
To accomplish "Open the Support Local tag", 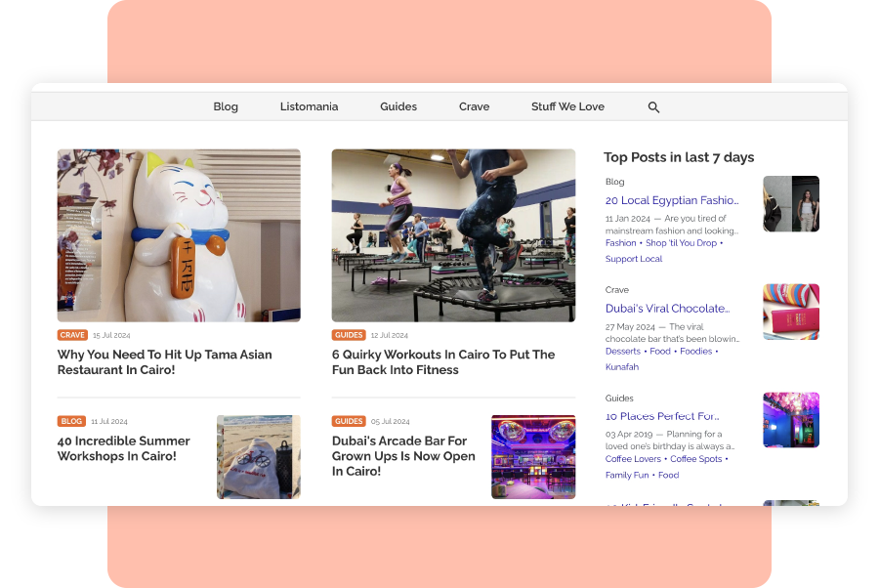I will (634, 259).
